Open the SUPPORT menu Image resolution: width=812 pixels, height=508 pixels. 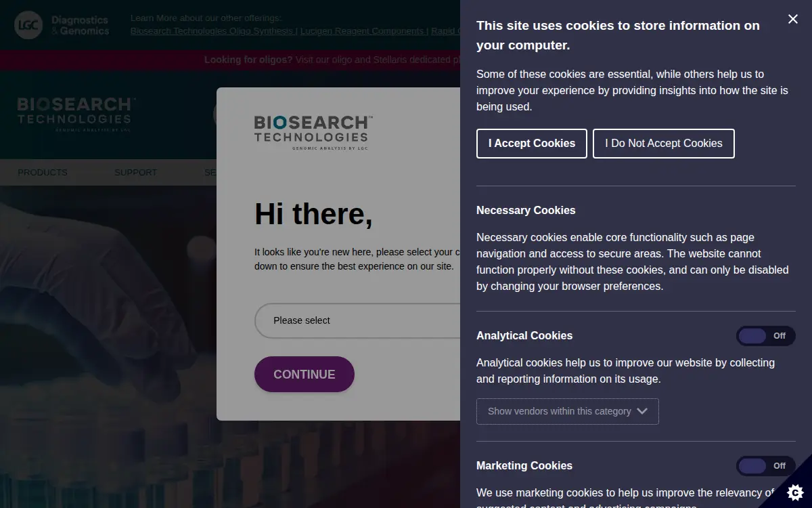(x=135, y=173)
